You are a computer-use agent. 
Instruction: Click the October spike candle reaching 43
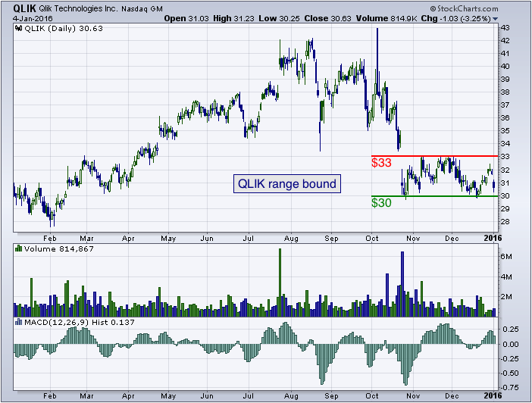377,61
